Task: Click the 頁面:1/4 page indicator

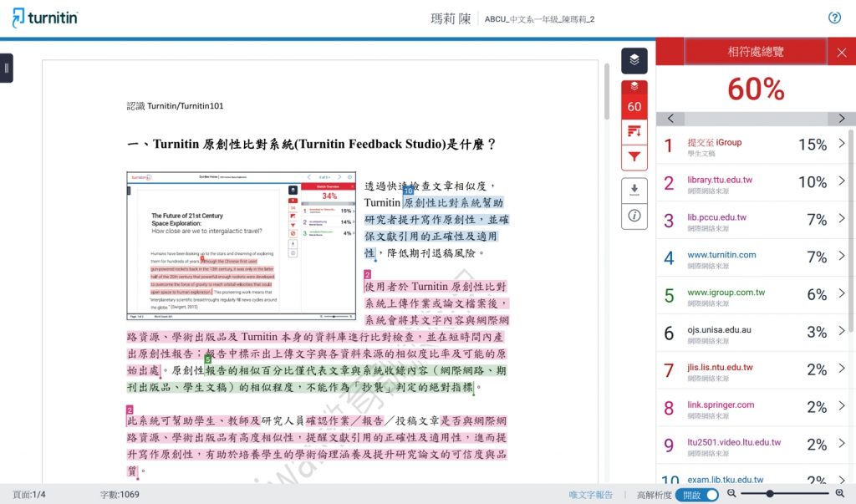Action: (29, 495)
